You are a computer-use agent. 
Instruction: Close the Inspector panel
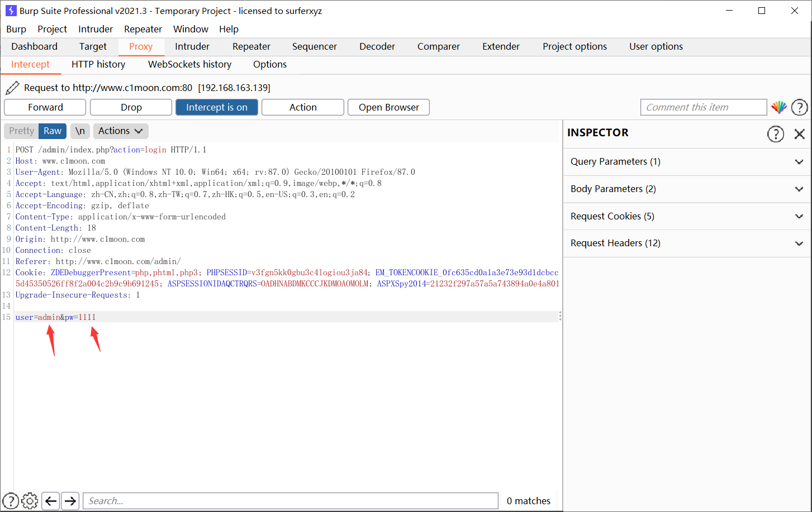800,133
